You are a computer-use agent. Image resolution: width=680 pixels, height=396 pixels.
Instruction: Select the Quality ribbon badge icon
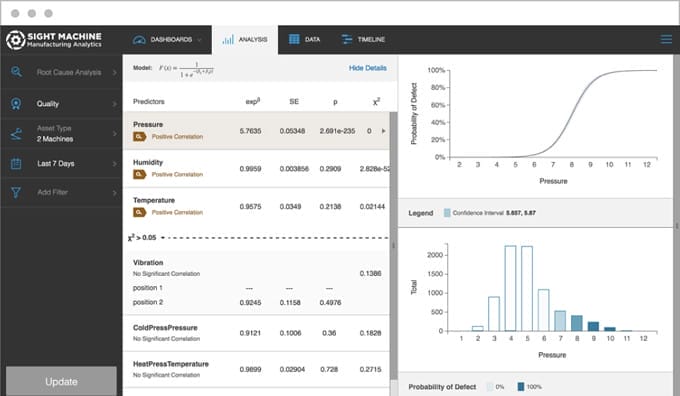[x=16, y=104]
